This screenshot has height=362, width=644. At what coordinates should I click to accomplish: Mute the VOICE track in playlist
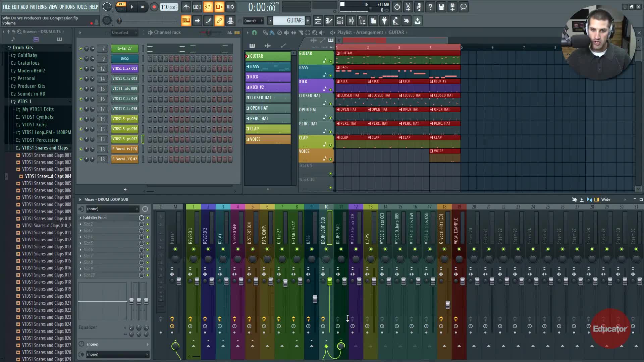tap(330, 160)
